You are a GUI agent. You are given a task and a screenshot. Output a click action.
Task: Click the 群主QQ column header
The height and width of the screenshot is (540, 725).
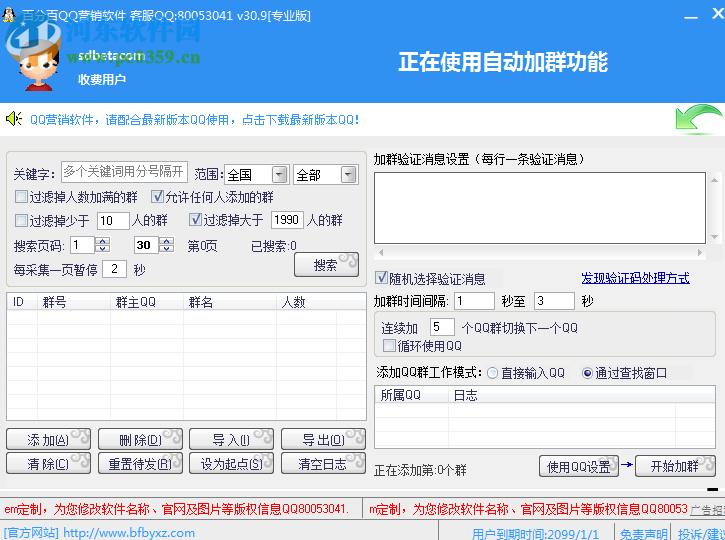pos(147,302)
